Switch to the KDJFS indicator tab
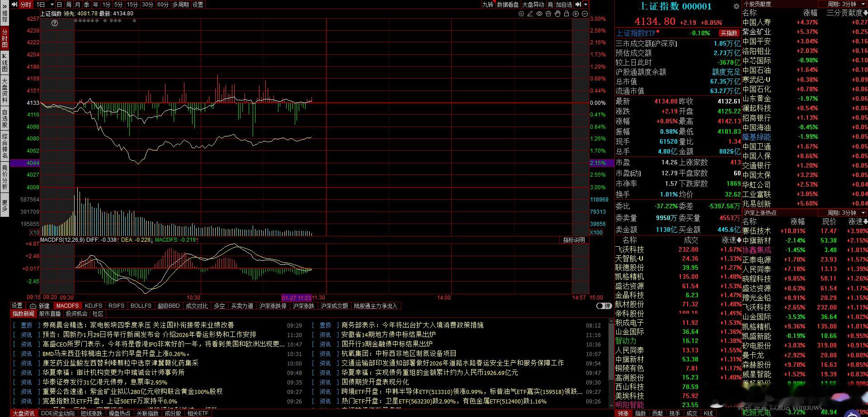868x417 pixels. [94, 306]
